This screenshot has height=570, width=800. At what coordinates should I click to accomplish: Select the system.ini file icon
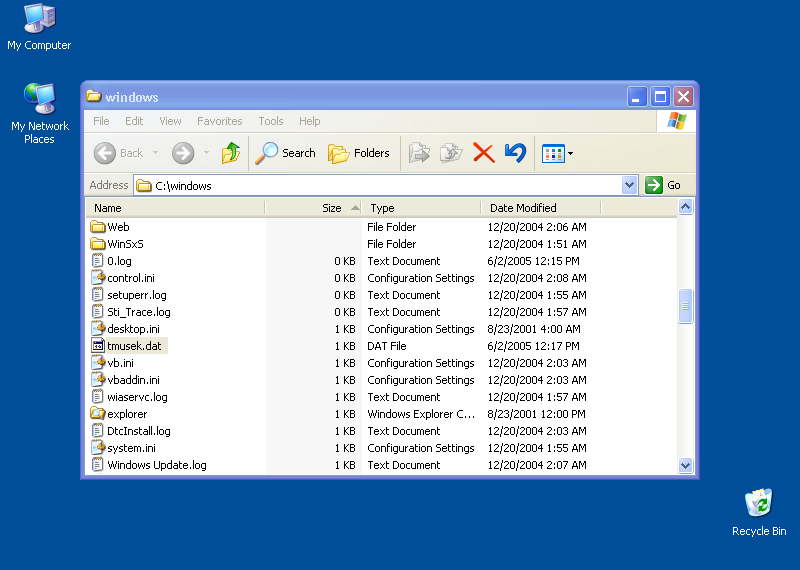tap(97, 448)
